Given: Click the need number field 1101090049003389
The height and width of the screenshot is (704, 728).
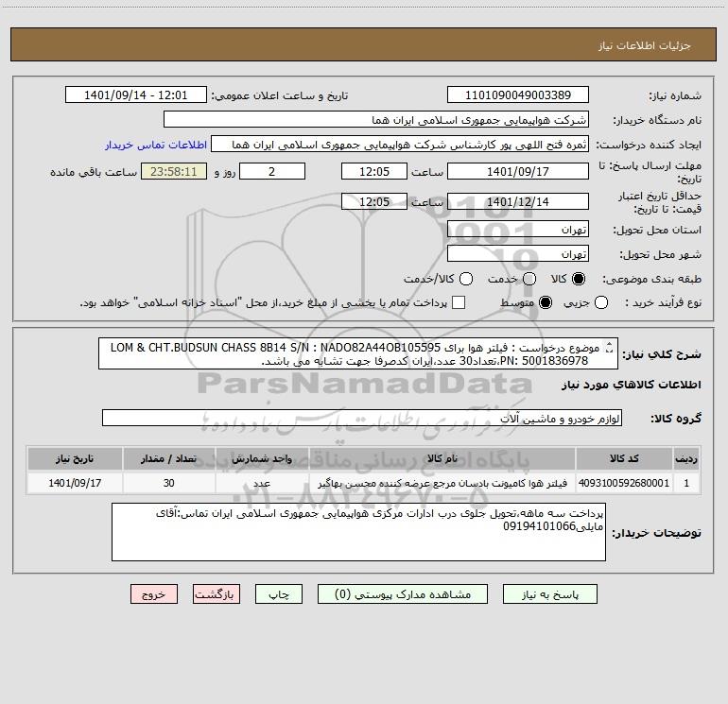Looking at the screenshot, I should pyautogui.click(x=517, y=95).
